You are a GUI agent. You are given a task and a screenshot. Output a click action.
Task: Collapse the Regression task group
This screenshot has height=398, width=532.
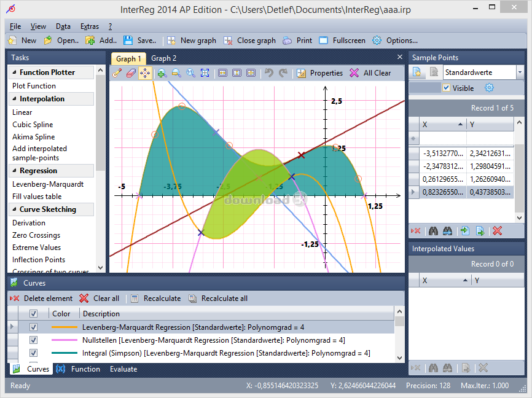click(14, 171)
